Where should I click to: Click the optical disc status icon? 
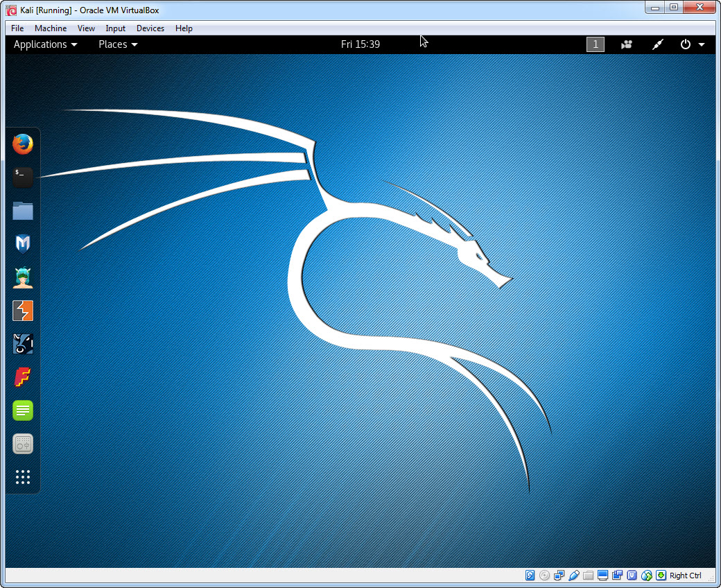(x=544, y=575)
